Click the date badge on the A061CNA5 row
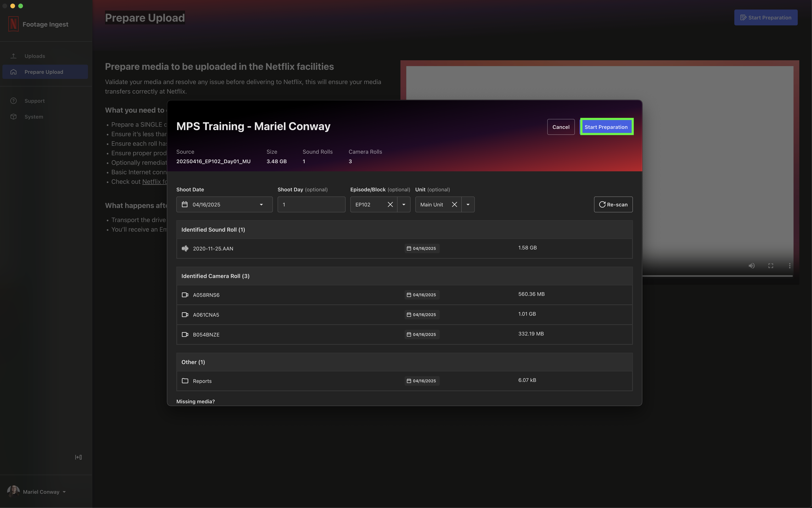The image size is (812, 508). point(422,314)
